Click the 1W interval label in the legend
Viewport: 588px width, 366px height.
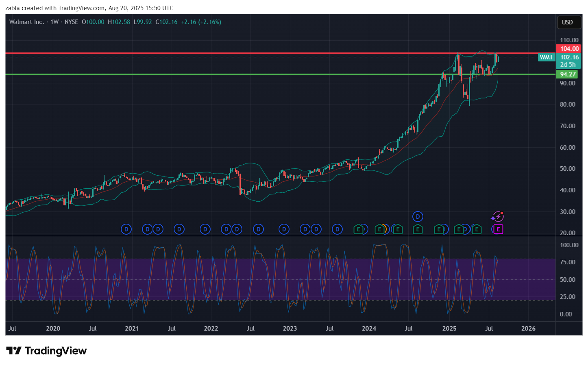54,22
